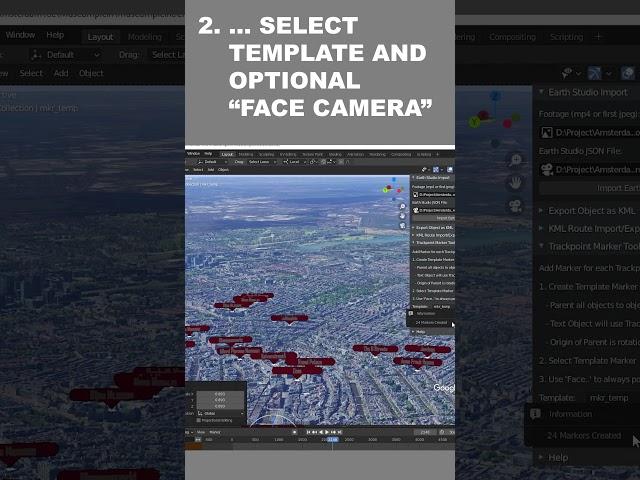Screen dimensions: 640x480
Task: Jump to previous keyframe in inset timeline
Action: [x=314, y=432]
